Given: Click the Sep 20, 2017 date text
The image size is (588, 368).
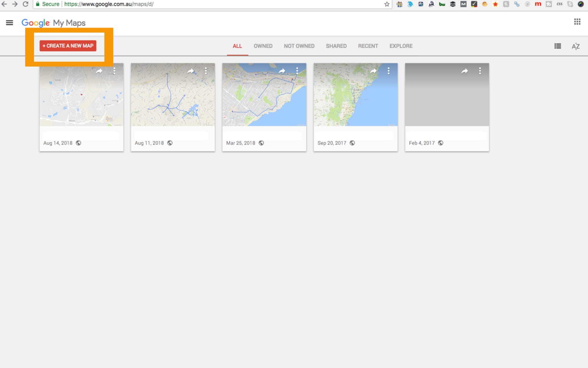Looking at the screenshot, I should point(332,143).
